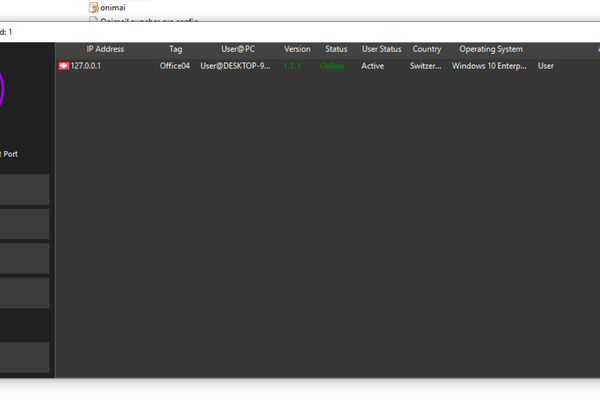Click the Operating System column header

[x=491, y=49]
